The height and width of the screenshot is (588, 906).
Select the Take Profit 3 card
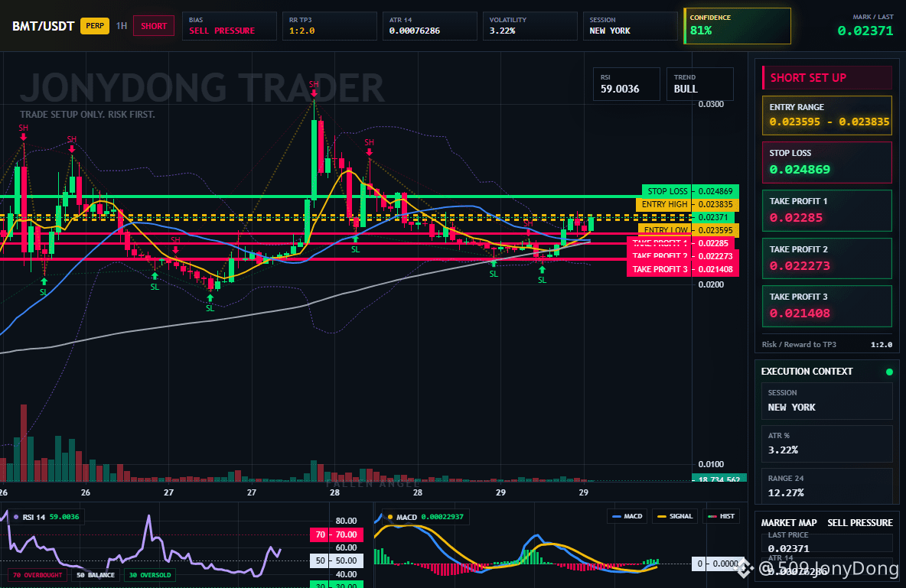click(x=827, y=306)
